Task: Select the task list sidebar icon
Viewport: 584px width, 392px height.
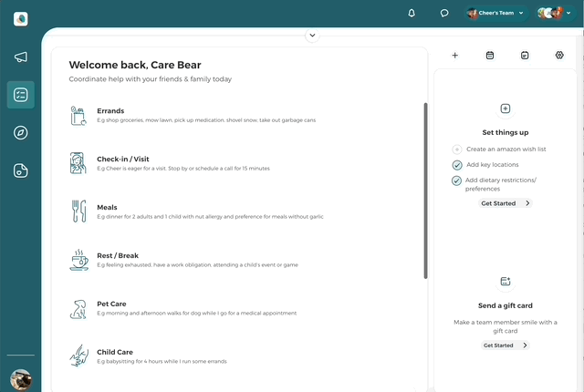Action: [x=20, y=95]
